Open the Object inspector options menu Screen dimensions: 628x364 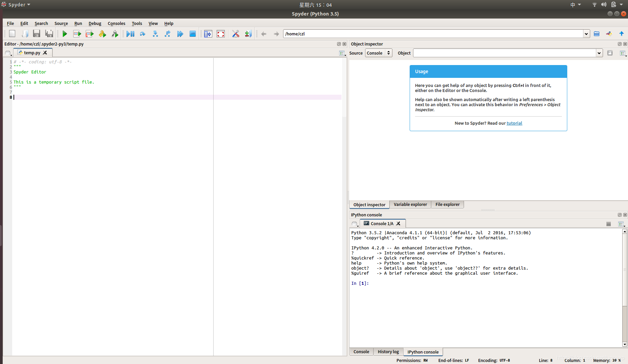pos(623,53)
